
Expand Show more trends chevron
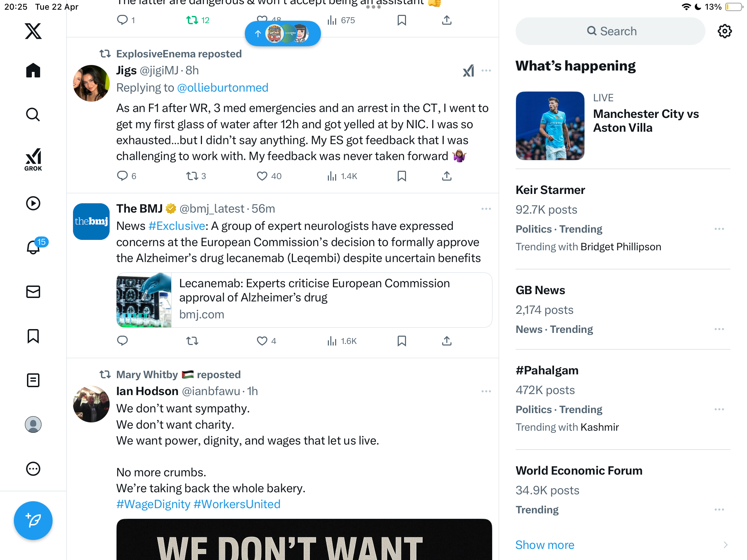tap(725, 545)
